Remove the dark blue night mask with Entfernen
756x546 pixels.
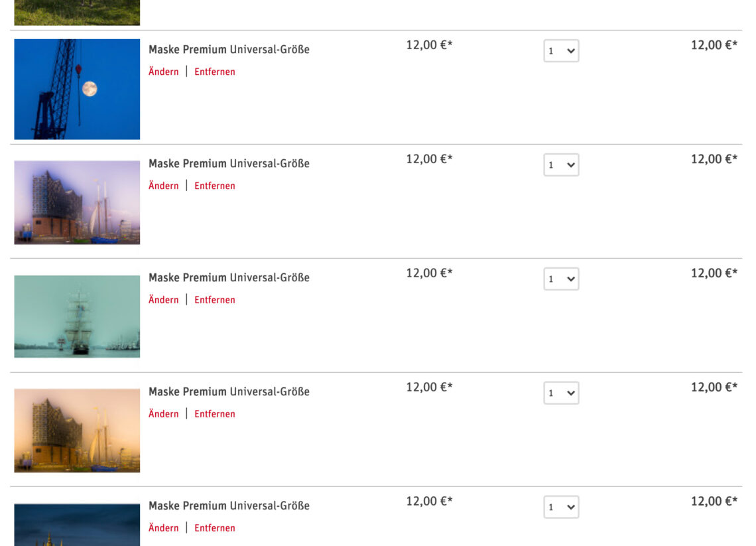[215, 528]
